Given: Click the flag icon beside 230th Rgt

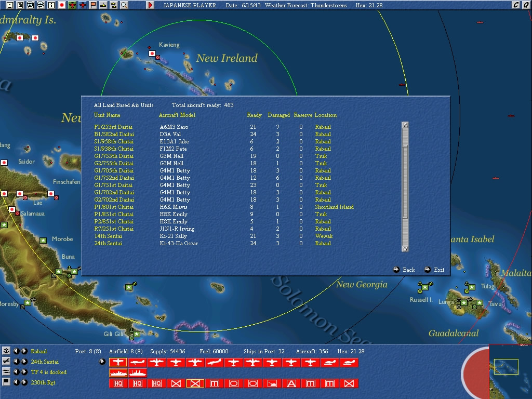Looking at the screenshot, I should click(x=6, y=382).
